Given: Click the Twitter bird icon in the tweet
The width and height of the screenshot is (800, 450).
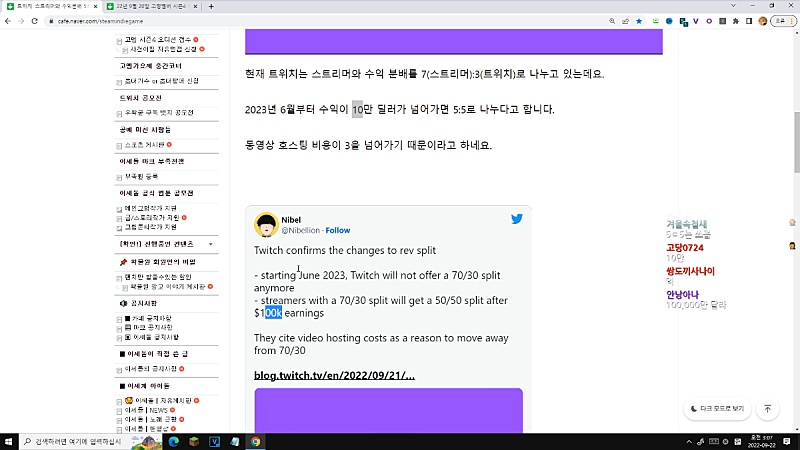Looking at the screenshot, I should 517,219.
